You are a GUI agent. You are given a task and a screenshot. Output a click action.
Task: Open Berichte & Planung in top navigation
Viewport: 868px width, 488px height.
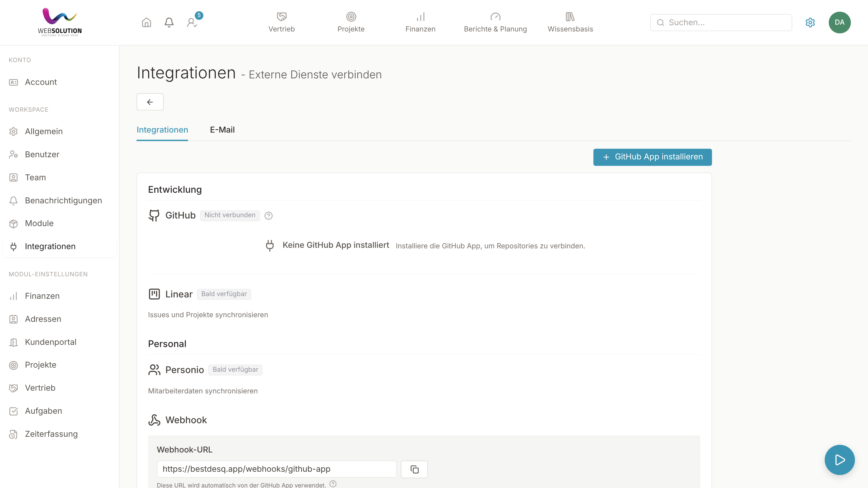point(495,22)
